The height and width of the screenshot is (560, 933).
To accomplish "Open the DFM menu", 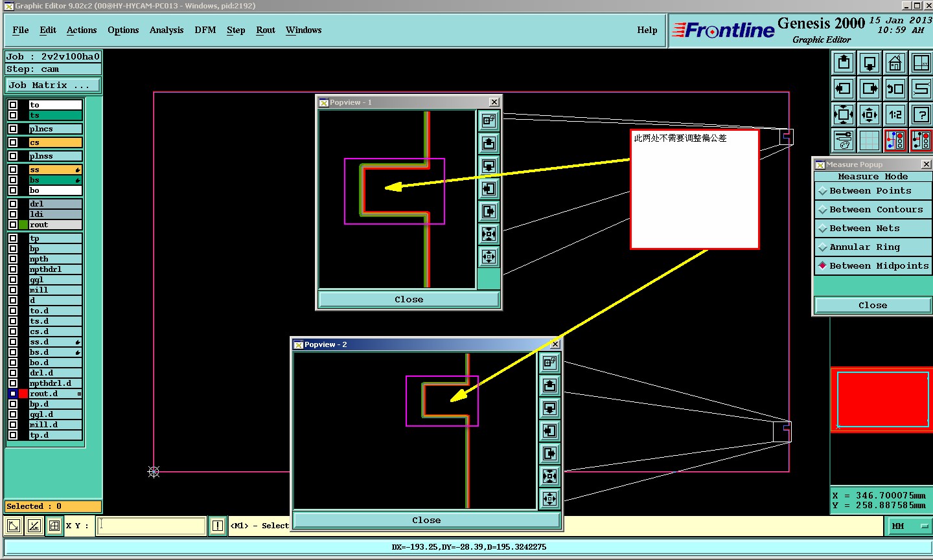I will (x=205, y=30).
